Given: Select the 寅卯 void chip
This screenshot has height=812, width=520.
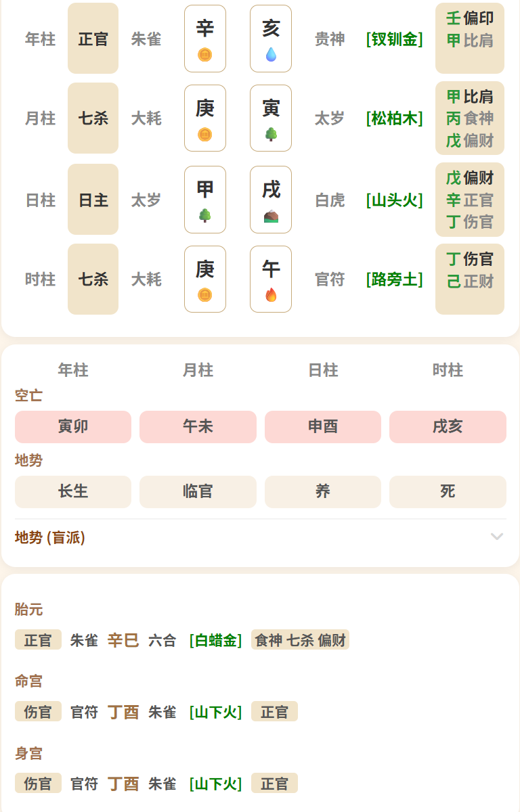Looking at the screenshot, I should (73, 427).
